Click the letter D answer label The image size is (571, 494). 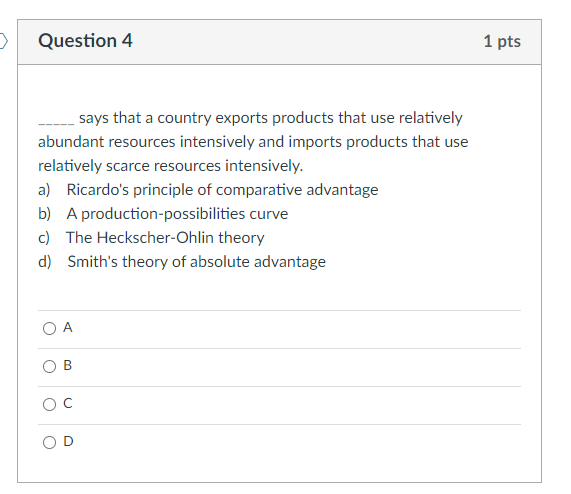click(68, 441)
